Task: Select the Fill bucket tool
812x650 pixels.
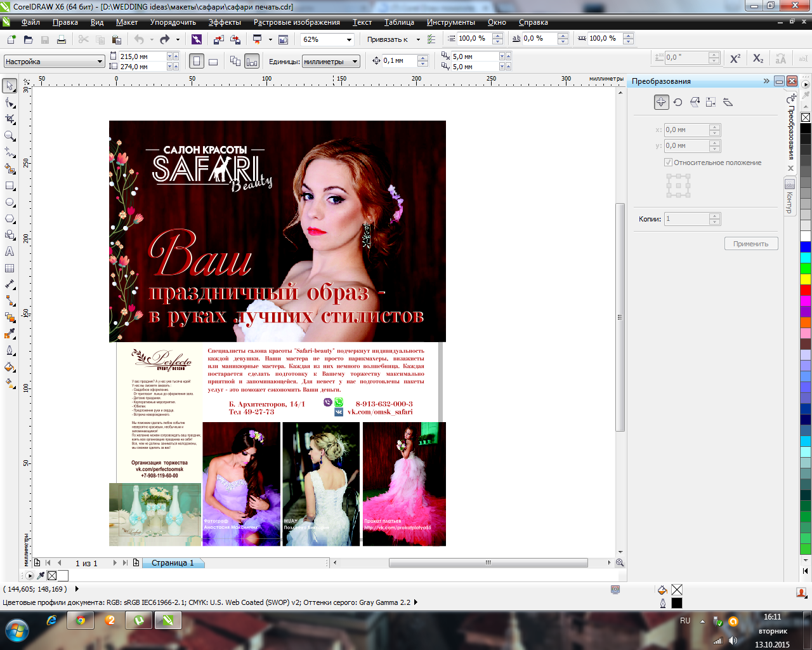Action: click(x=10, y=367)
